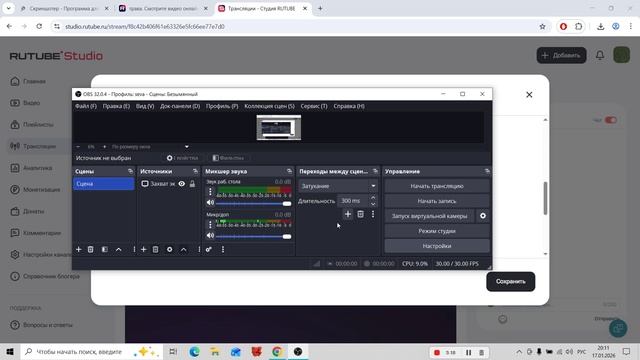Delete the transition with the trash icon
Screen dimensions: 640x360
pos(360,214)
